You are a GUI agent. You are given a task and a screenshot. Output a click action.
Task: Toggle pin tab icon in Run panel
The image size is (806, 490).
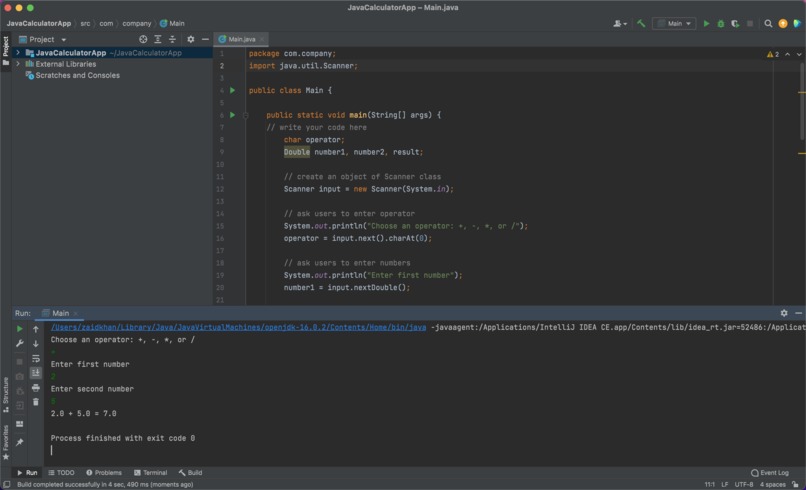pyautogui.click(x=20, y=442)
